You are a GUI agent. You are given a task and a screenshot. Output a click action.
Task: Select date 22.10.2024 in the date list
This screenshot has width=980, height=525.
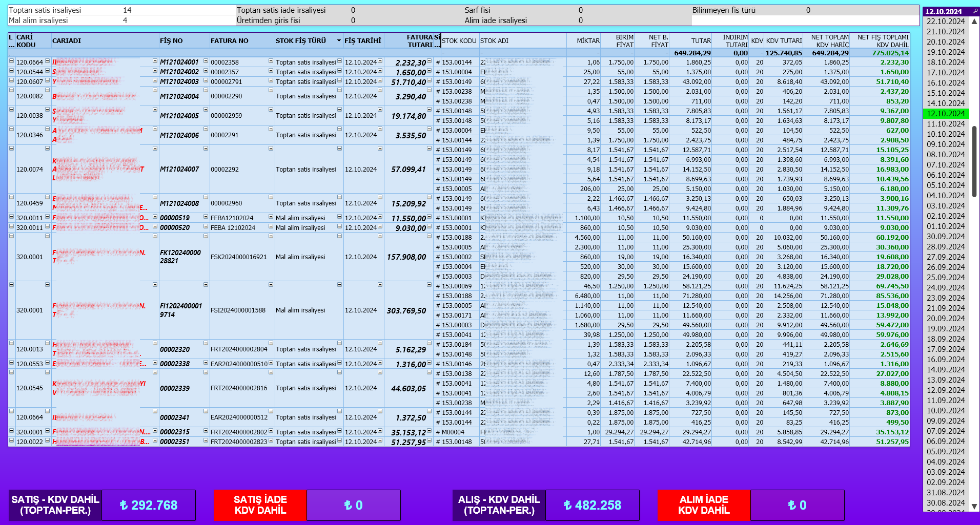[946, 22]
